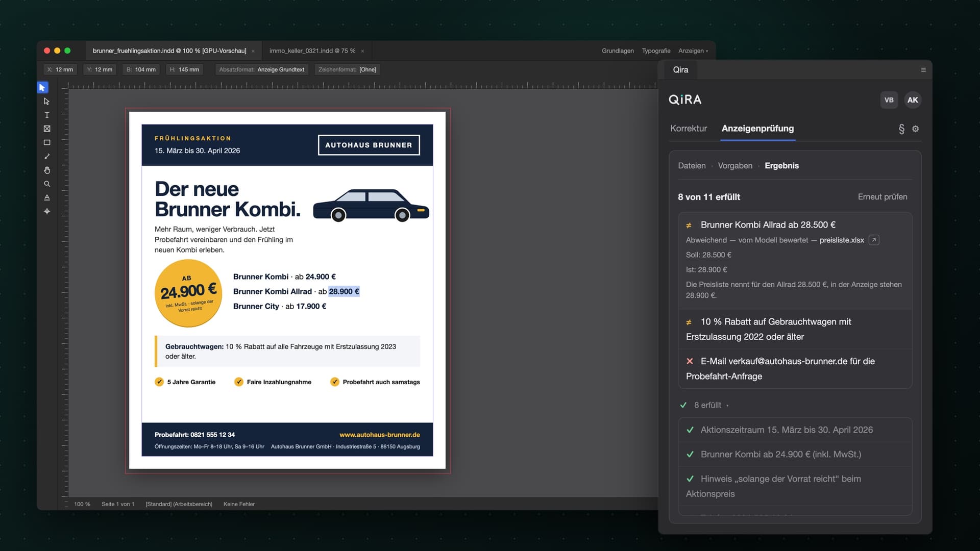
Task: Click 'Seite 1 von 1' in the status bar
Action: (x=118, y=505)
